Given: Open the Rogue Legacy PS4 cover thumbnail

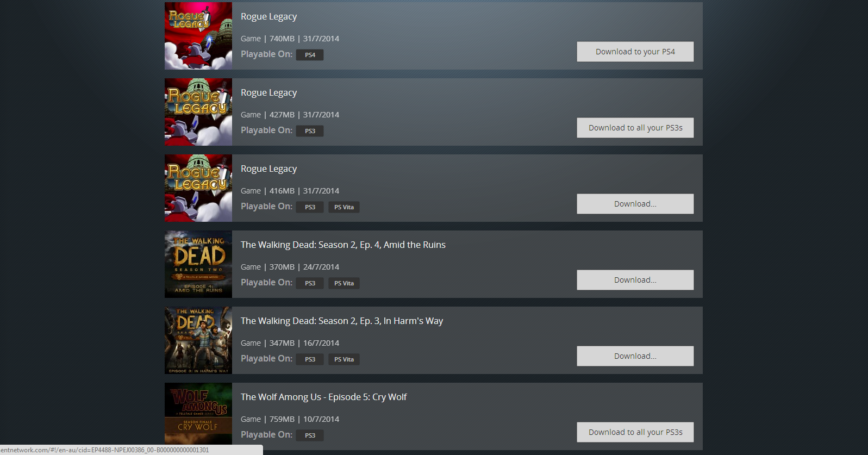Looking at the screenshot, I should pyautogui.click(x=198, y=36).
